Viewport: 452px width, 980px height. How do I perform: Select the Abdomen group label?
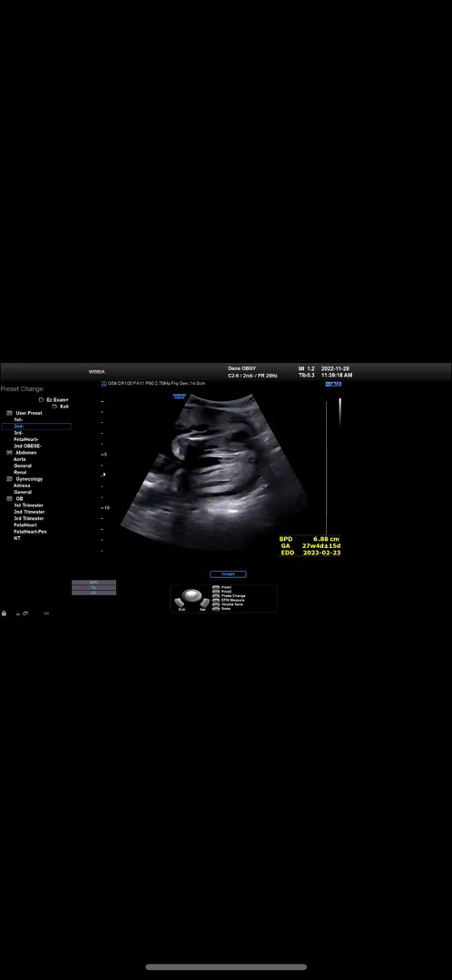click(25, 453)
